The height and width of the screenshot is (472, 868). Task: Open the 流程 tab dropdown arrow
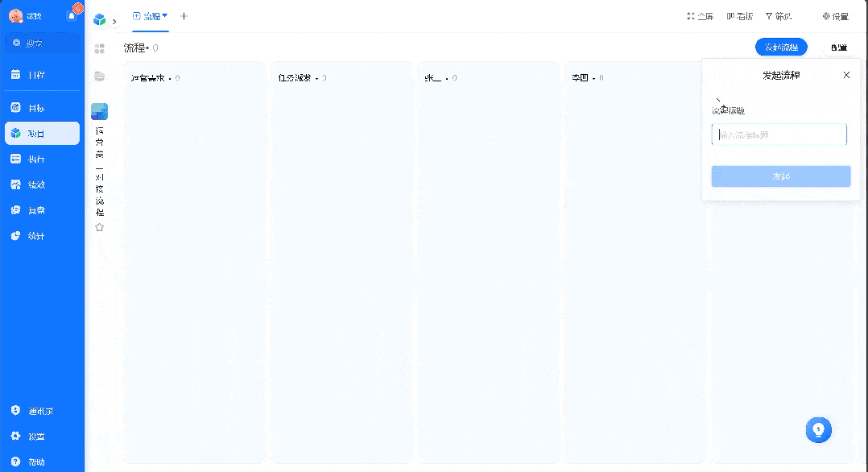(163, 15)
